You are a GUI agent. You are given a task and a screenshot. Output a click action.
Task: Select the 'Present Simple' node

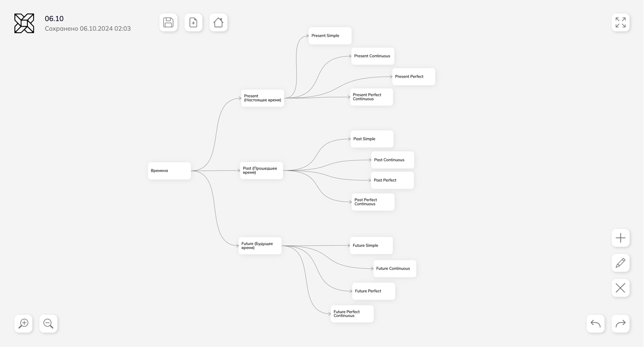pyautogui.click(x=330, y=36)
